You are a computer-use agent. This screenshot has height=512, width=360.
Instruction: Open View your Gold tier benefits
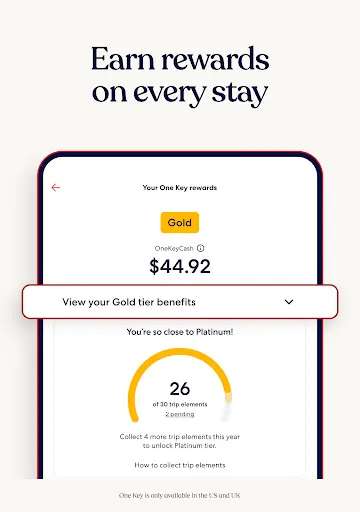click(x=180, y=302)
